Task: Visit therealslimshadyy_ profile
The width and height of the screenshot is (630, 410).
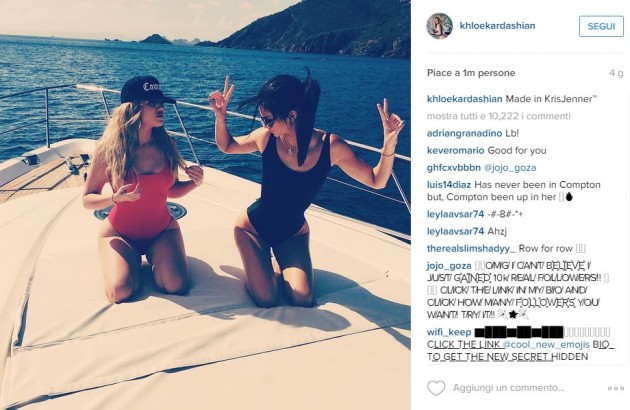Action: (471, 249)
